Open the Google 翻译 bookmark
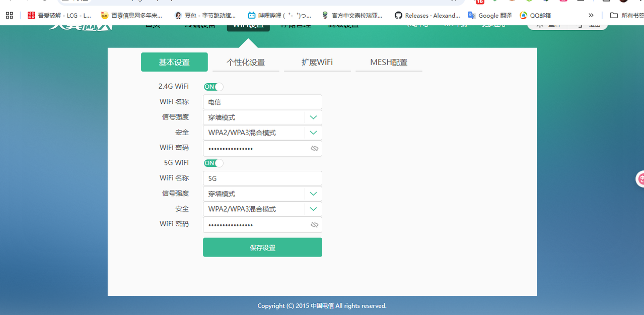 (x=490, y=16)
